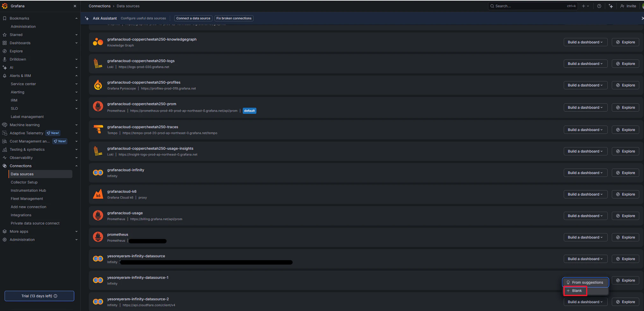
Task: Click Explore for coppercheetah250-knowledgegraph
Action: point(625,42)
